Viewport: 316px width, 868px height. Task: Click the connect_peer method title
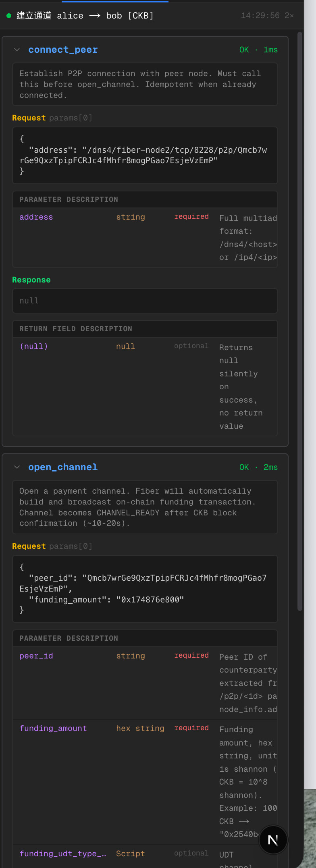pyautogui.click(x=63, y=50)
